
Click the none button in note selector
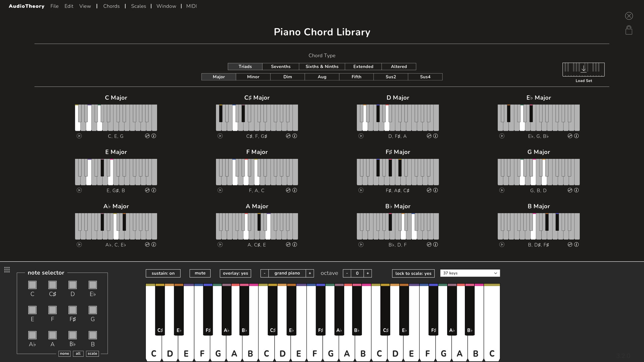(64, 354)
